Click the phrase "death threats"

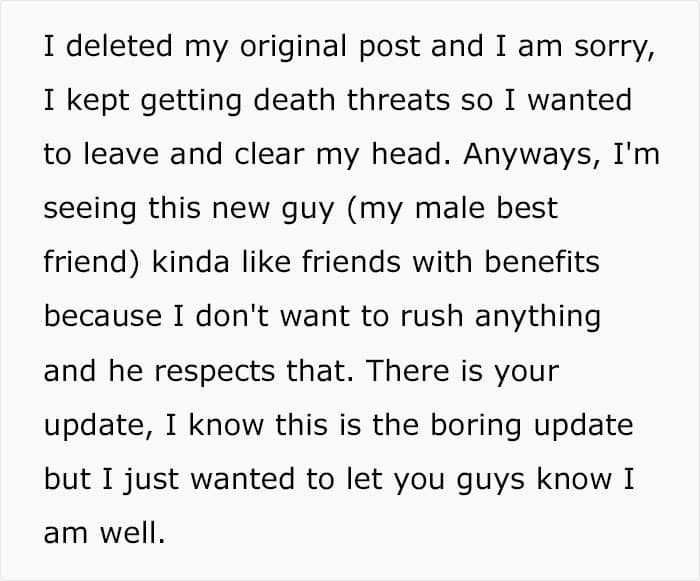point(352,99)
